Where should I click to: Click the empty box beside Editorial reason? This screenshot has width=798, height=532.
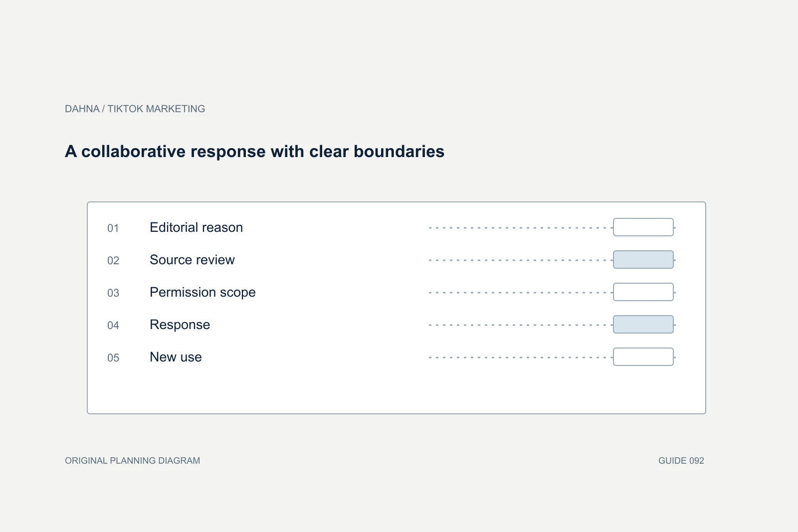(643, 227)
